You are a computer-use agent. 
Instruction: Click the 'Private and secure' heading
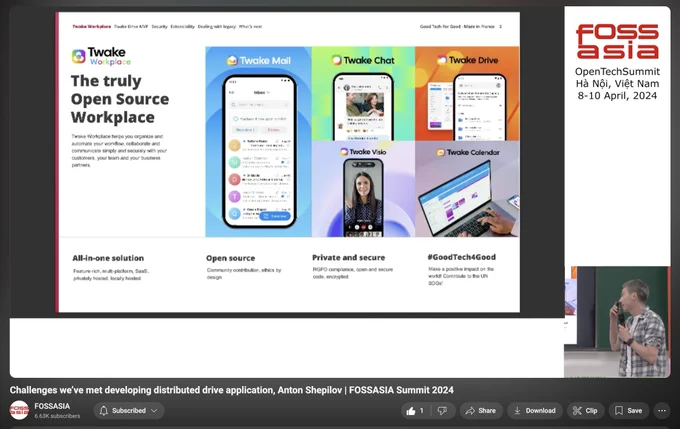click(x=349, y=258)
